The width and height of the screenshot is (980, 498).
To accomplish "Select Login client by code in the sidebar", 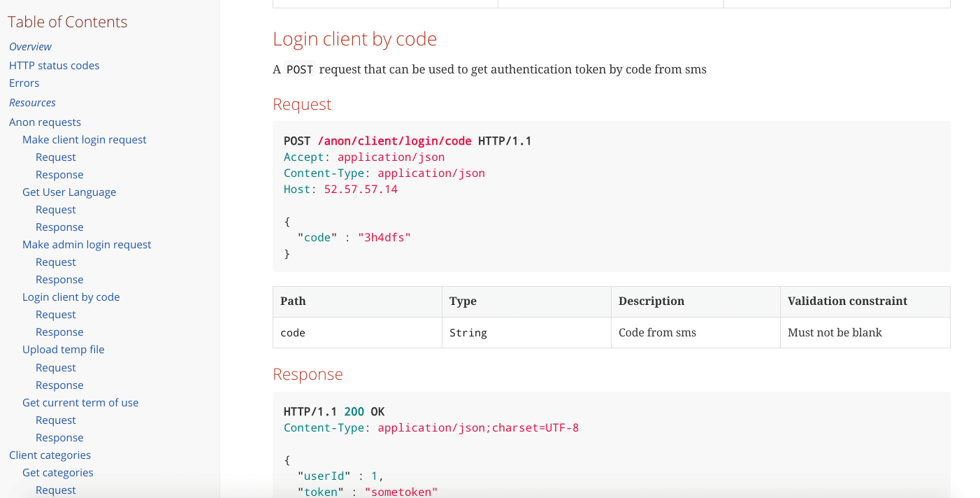I will [x=71, y=297].
